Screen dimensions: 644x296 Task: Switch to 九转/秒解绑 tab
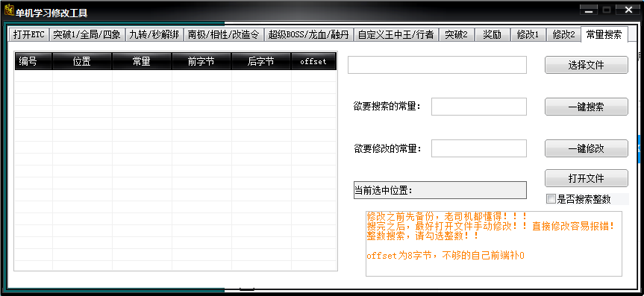154,35
